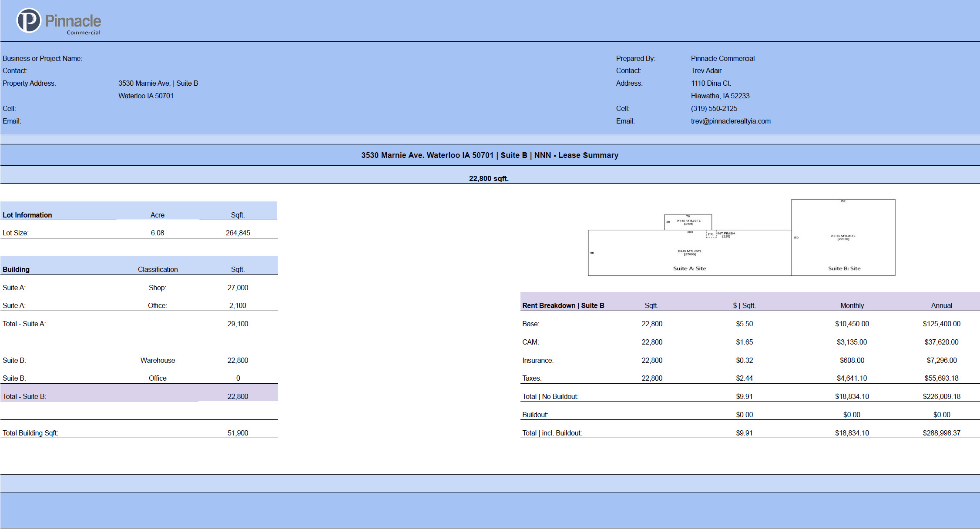980x529 pixels.
Task: Select the Waterloo IA 50701 address line
Action: pyautogui.click(x=146, y=96)
